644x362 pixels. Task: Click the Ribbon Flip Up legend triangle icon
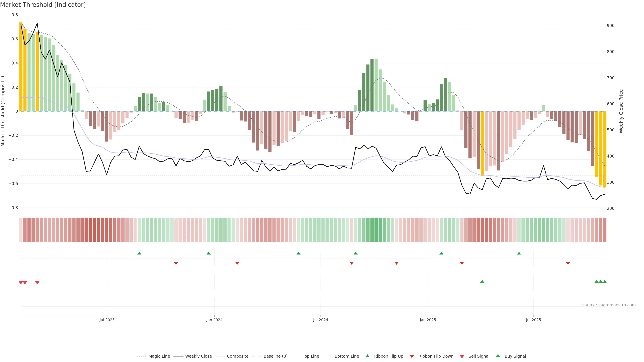pos(367,356)
